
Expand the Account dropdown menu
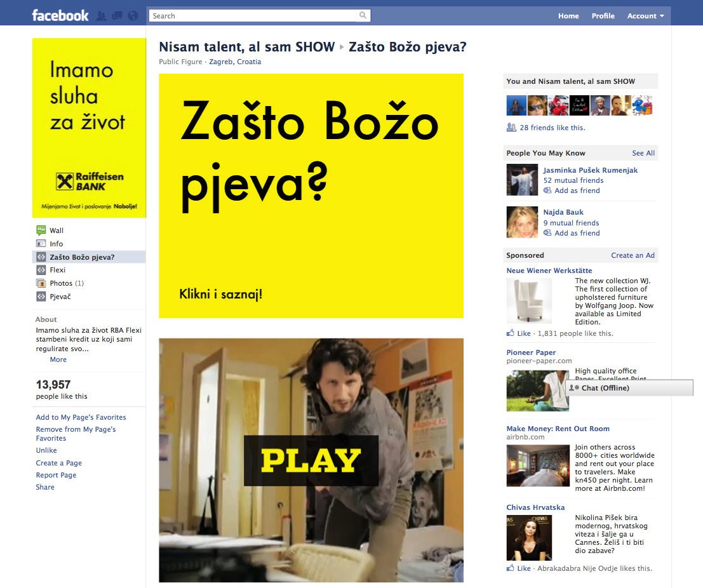pyautogui.click(x=645, y=16)
